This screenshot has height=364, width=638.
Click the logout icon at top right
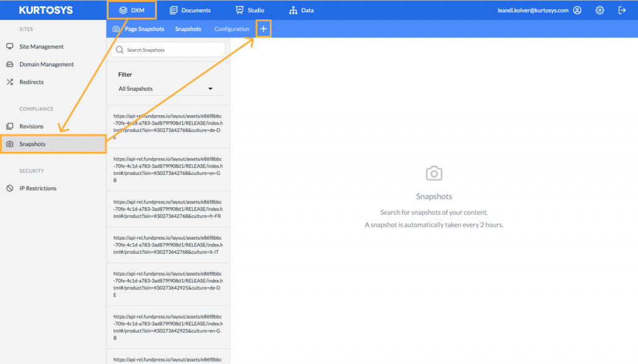point(622,9)
